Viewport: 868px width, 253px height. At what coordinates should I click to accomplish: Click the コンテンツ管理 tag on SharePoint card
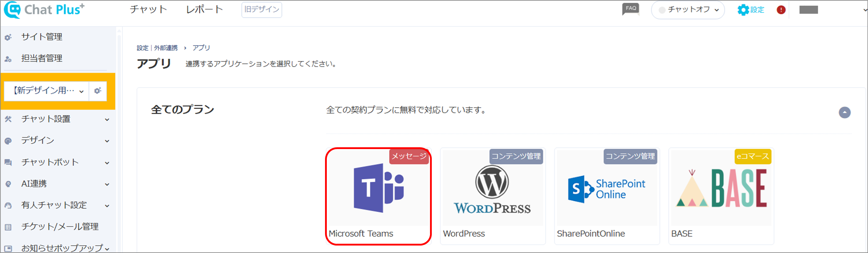[630, 157]
